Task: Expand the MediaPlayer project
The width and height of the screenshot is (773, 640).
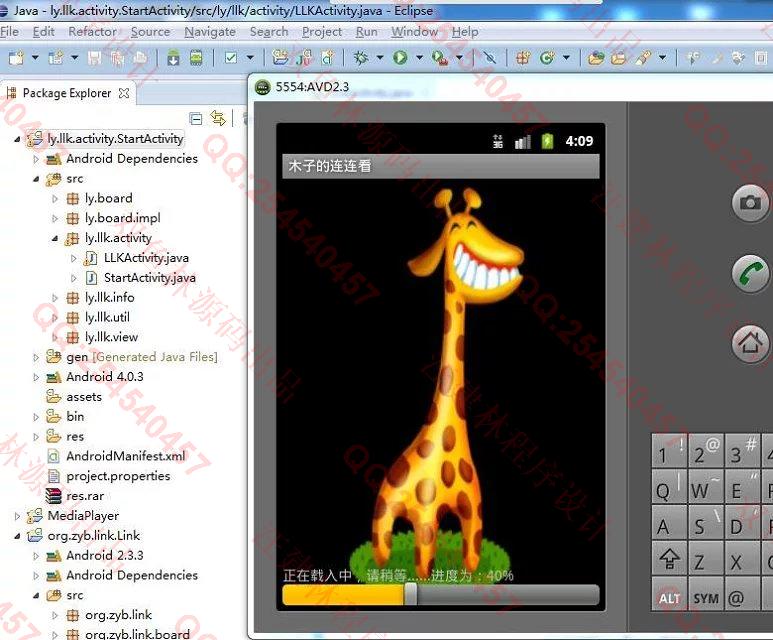Action: [17, 516]
